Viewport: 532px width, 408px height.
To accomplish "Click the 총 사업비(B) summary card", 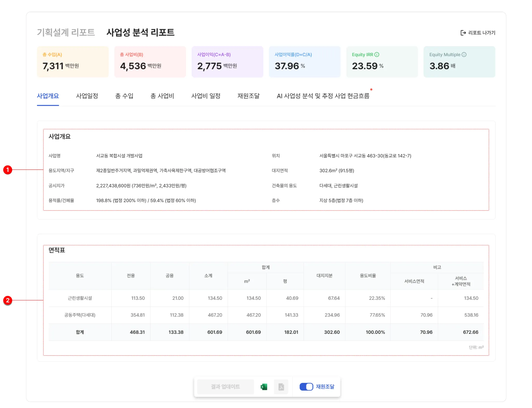I will coord(150,62).
